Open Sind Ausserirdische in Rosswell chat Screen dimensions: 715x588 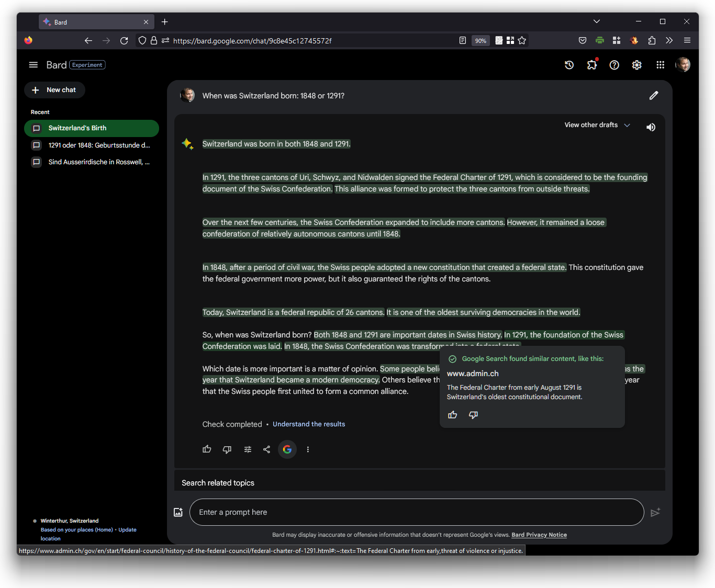click(x=92, y=162)
